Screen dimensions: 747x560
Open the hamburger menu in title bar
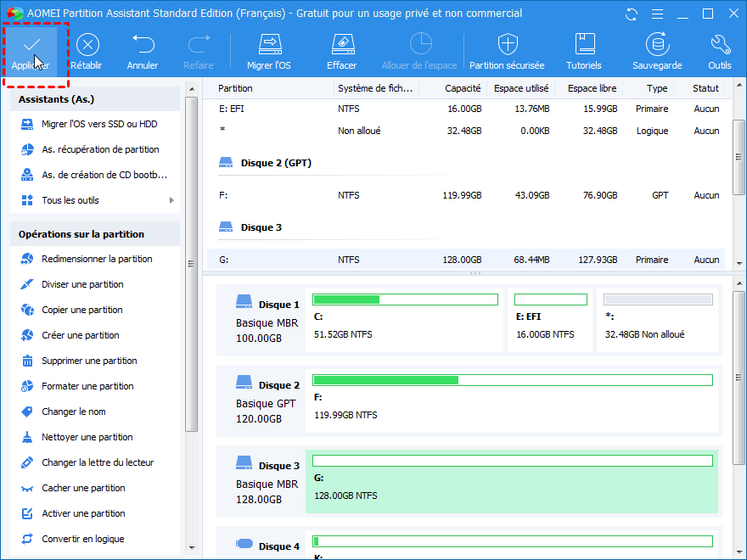655,14
